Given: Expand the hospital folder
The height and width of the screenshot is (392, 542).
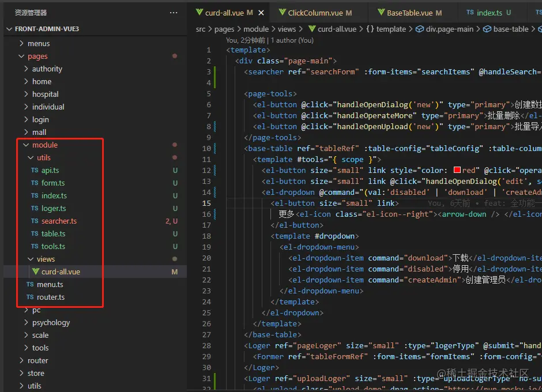Looking at the screenshot, I should coord(27,94).
